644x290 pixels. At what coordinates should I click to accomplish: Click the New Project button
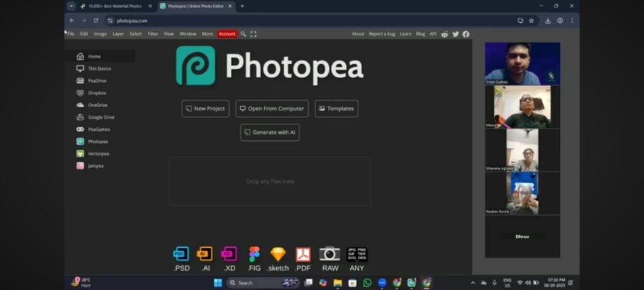tap(205, 108)
